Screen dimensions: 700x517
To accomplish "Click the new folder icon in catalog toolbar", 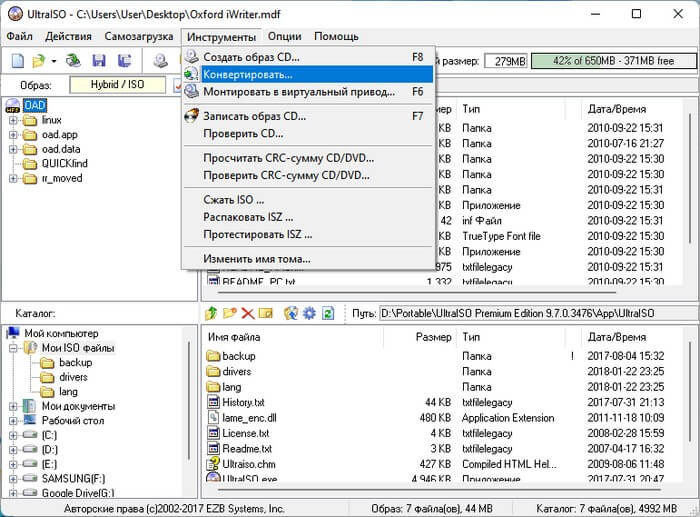I will [x=229, y=313].
